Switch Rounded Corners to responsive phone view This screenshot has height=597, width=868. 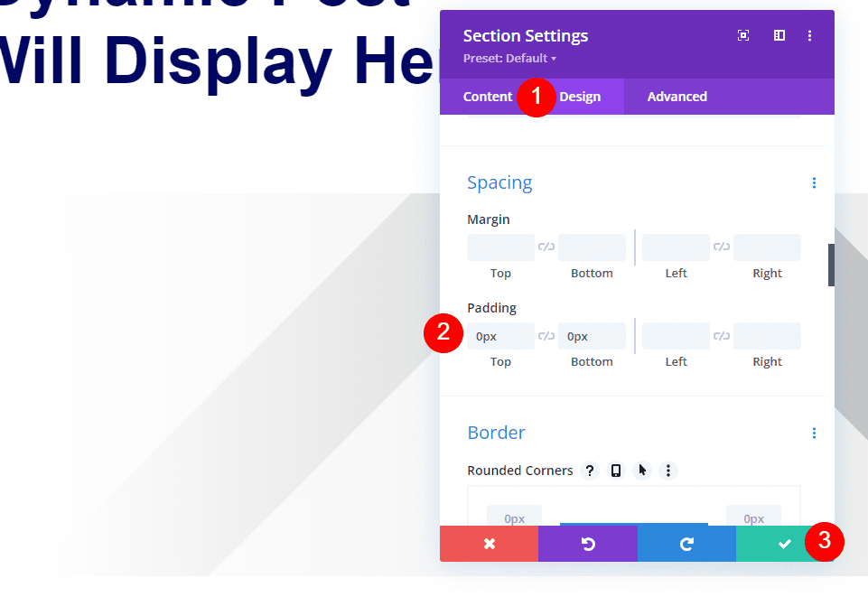pyautogui.click(x=615, y=471)
